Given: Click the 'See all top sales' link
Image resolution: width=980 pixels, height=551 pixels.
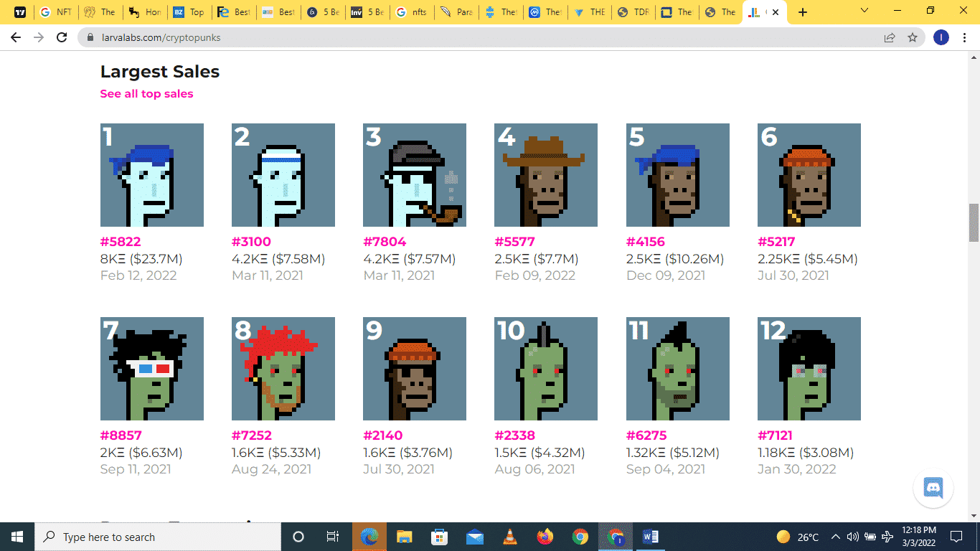Looking at the screenshot, I should 146,94.
